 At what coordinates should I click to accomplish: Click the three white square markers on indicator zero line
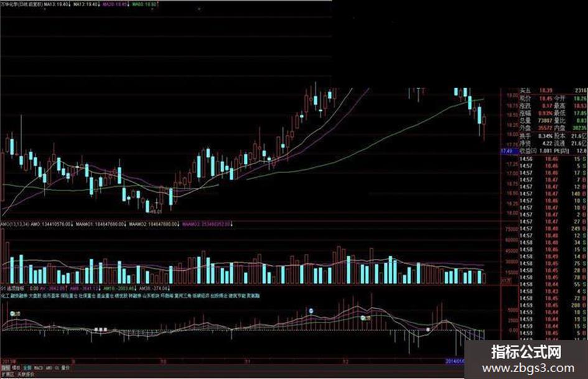click(x=101, y=329)
